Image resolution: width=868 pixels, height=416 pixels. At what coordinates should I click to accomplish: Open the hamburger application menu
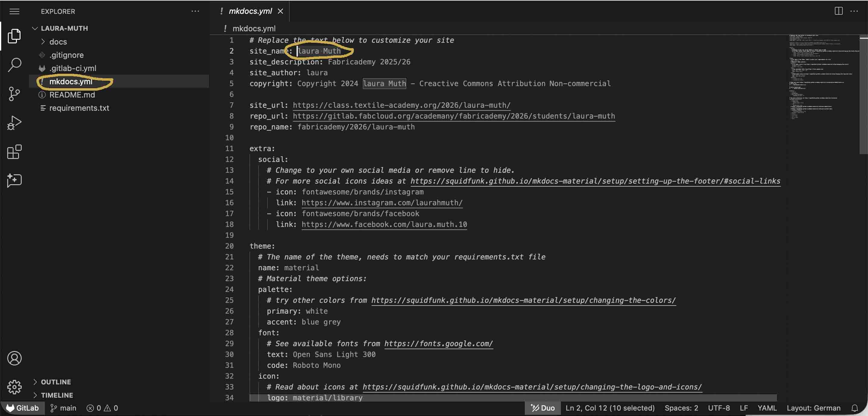tap(14, 11)
